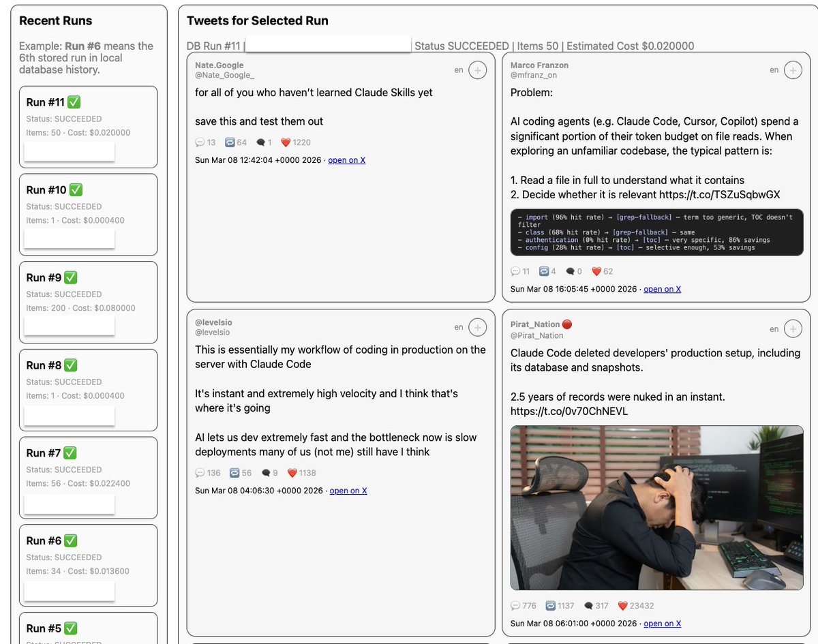Select Run #8 in Recent Runs
The image size is (818, 644).
point(88,390)
